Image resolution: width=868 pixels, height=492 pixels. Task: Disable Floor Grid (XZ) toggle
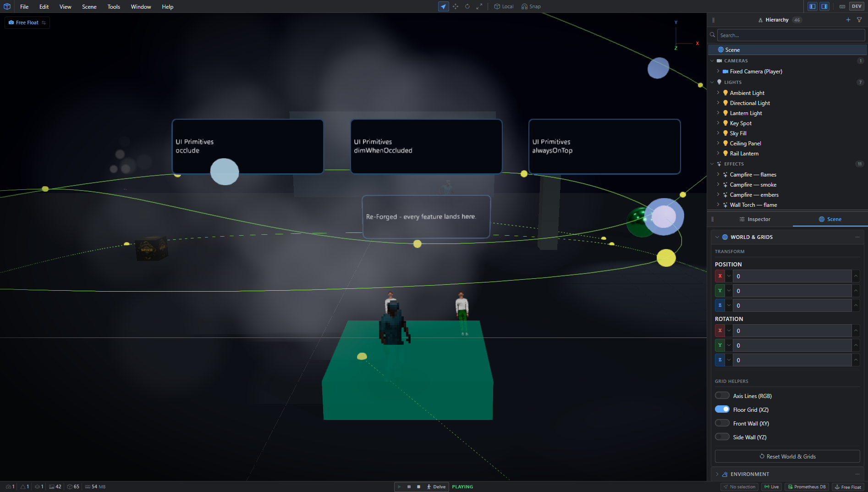coord(722,409)
